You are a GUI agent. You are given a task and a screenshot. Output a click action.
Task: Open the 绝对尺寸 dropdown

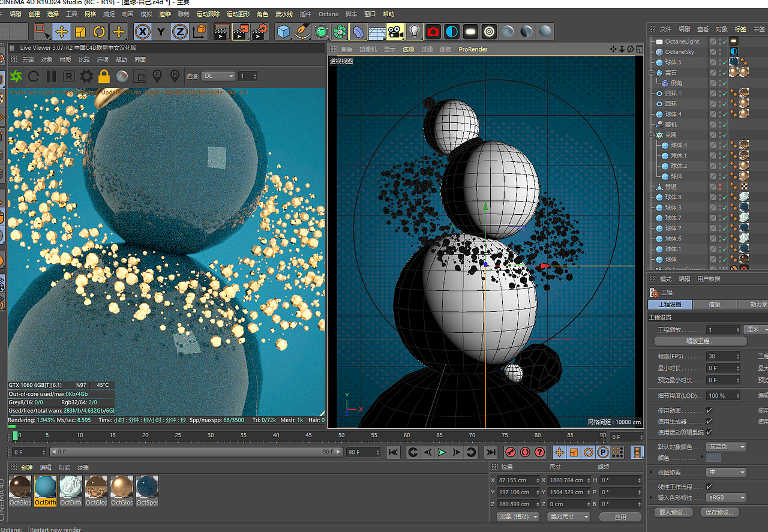point(569,516)
